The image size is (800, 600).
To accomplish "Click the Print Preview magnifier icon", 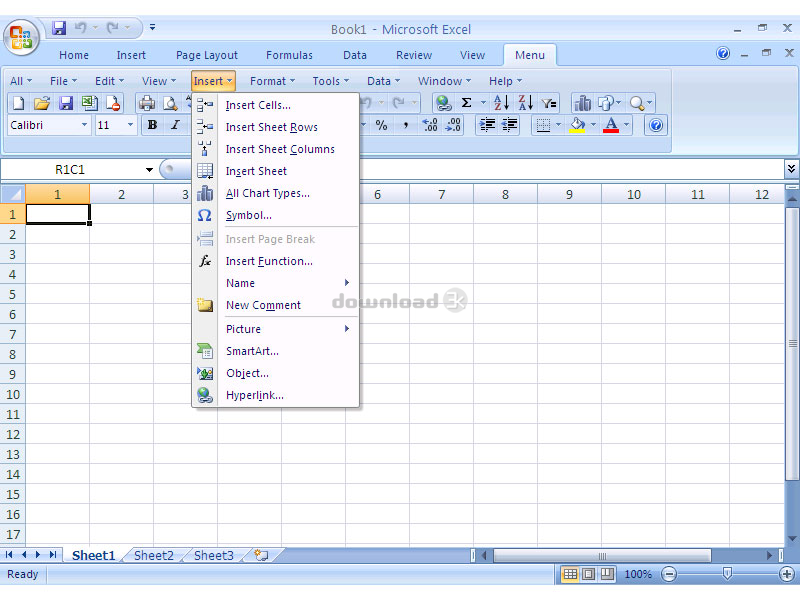I will coord(170,104).
